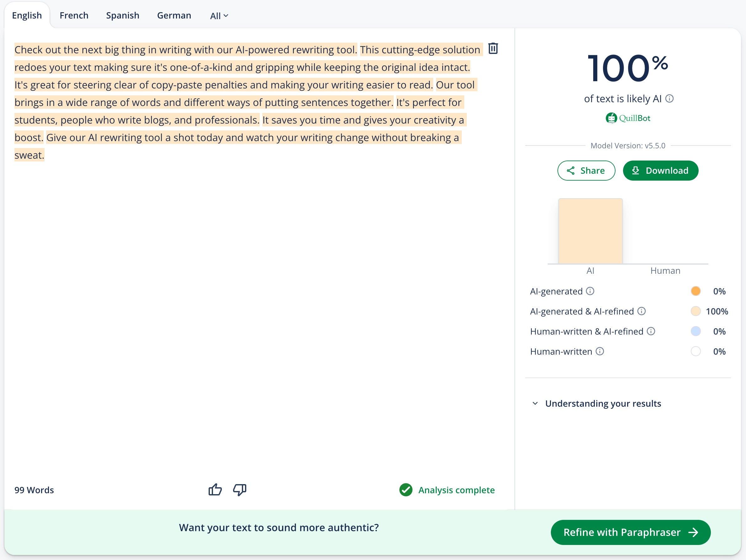Click the QuillBot logo

click(628, 118)
